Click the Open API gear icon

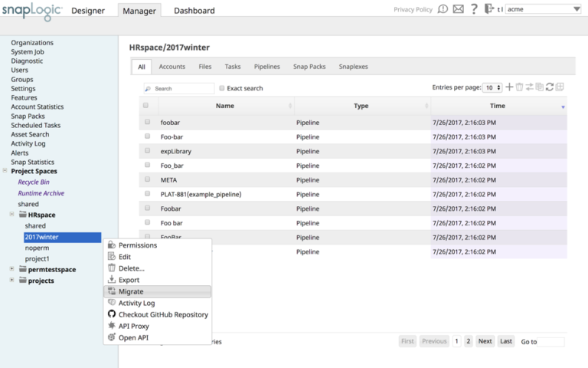coord(111,337)
